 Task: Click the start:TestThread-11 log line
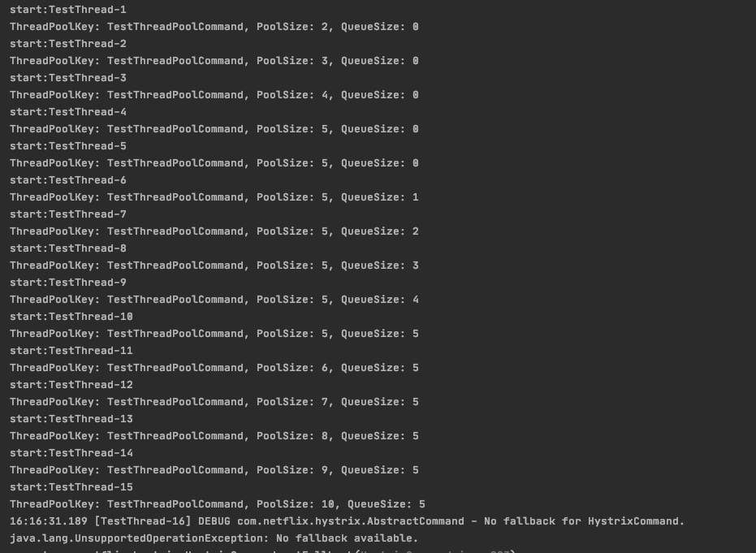71,351
